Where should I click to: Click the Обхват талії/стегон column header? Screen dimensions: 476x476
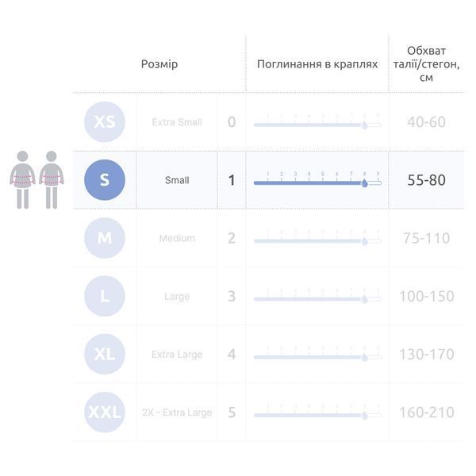coord(427,63)
